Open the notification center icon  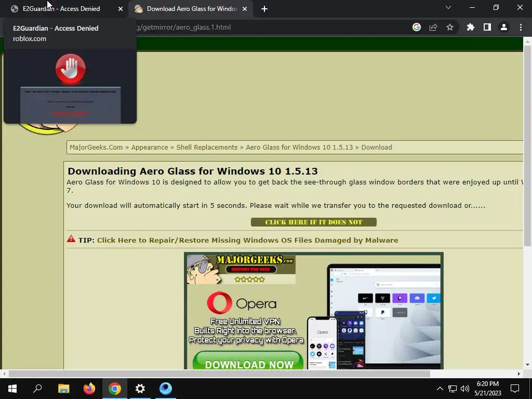pos(515,389)
